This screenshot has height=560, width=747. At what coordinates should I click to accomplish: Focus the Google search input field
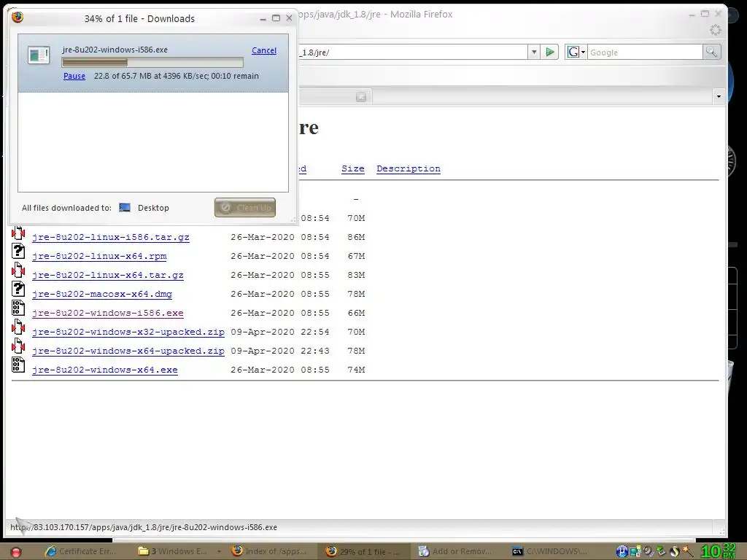tap(645, 52)
